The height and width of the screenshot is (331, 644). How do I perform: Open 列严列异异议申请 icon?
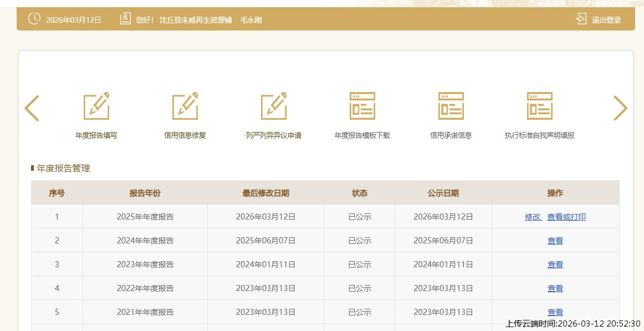[273, 106]
